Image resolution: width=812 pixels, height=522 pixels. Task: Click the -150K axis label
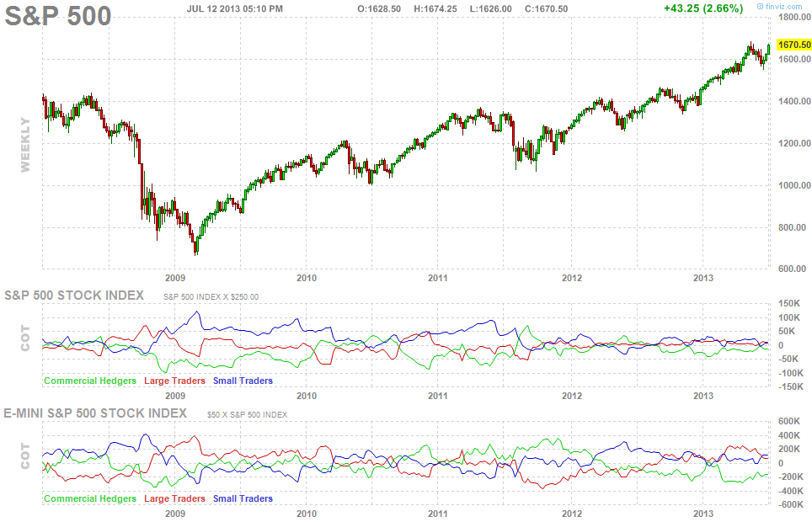(x=791, y=386)
